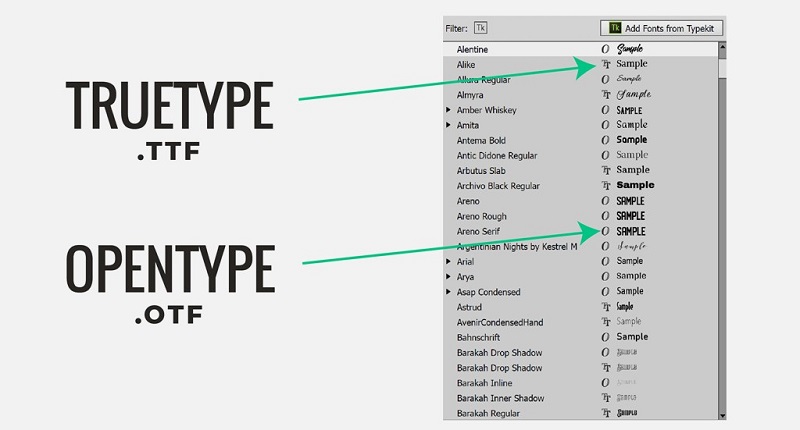The height and width of the screenshot is (430, 800).
Task: Expand the Amita font family arrow
Action: [x=448, y=125]
